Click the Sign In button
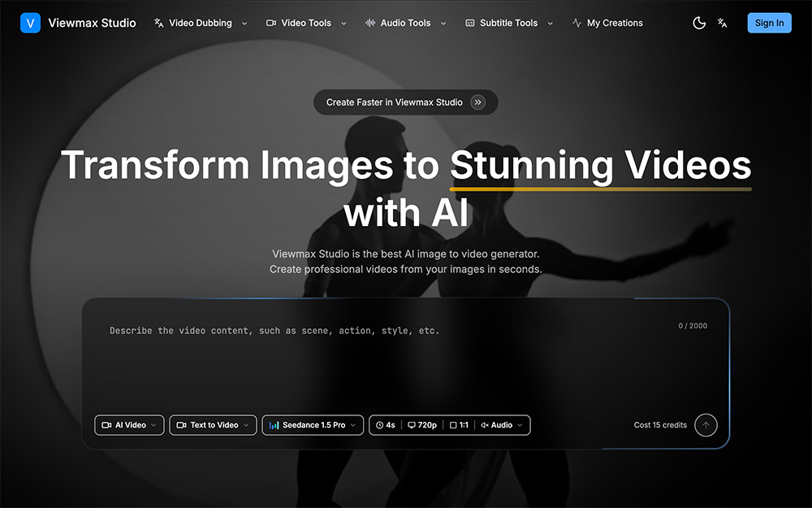This screenshot has height=508, width=812. click(769, 23)
